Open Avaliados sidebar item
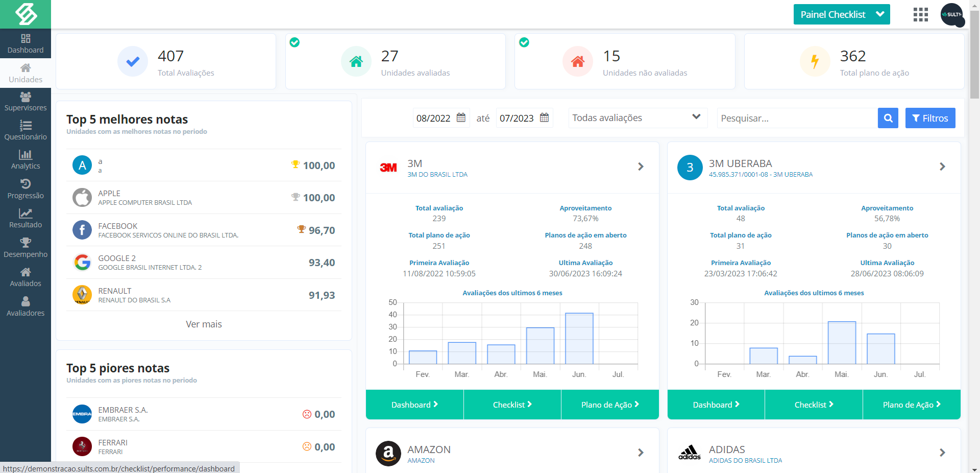 click(26, 277)
